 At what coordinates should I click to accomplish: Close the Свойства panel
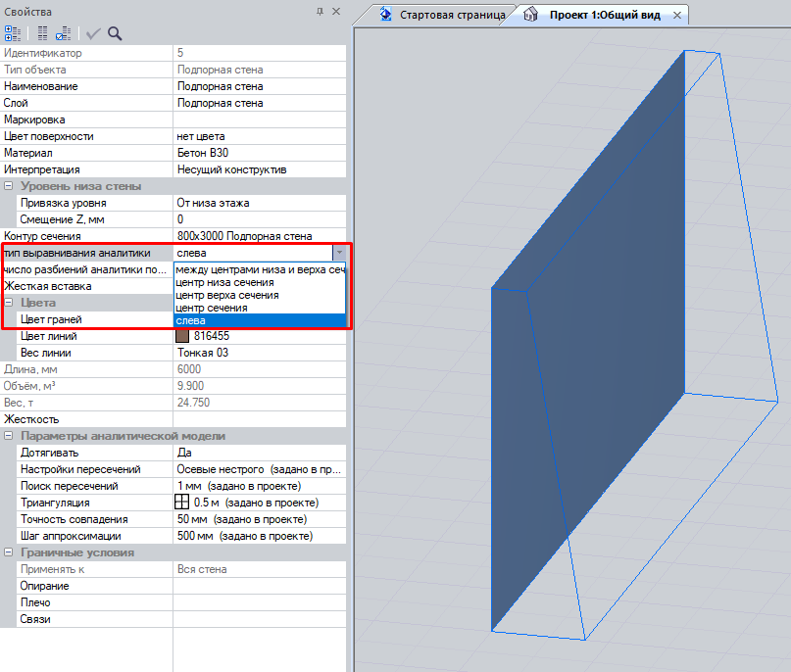coord(336,11)
